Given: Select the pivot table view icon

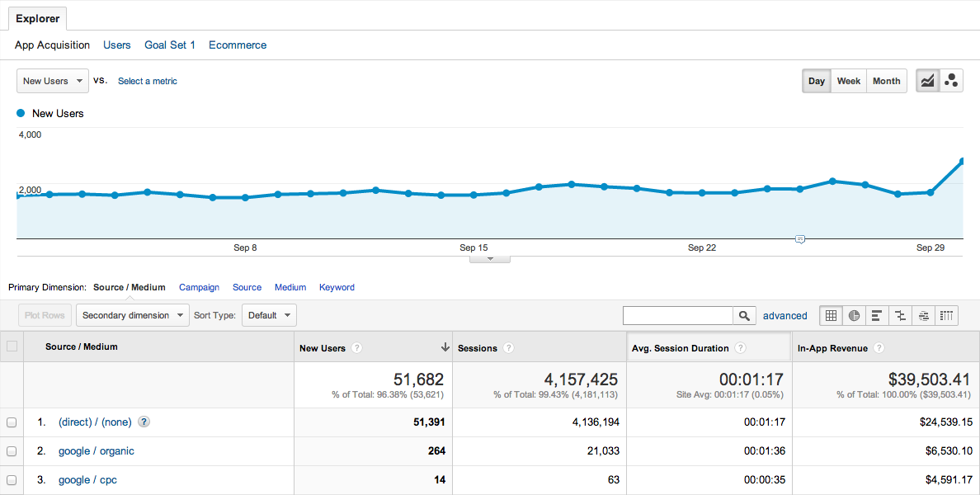Looking at the screenshot, I should [x=946, y=315].
